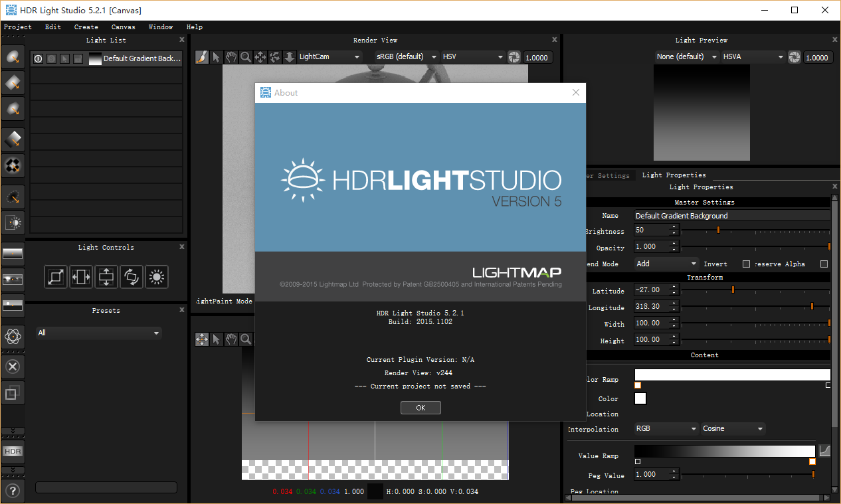Enable the Preserve Alpha checkbox
Image resolution: width=841 pixels, height=504 pixels.
tap(824, 264)
